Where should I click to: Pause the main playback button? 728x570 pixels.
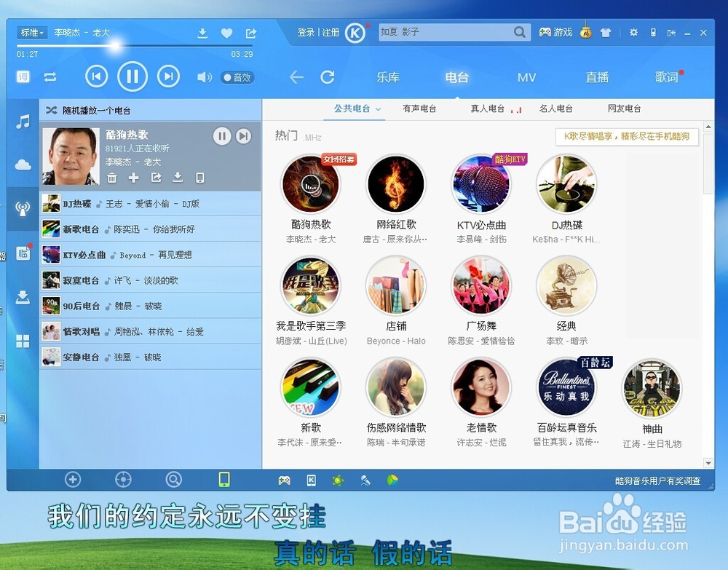132,76
